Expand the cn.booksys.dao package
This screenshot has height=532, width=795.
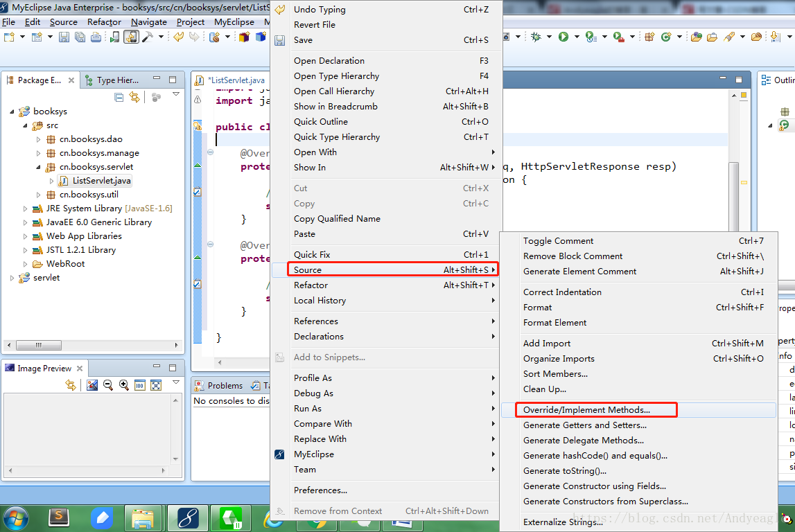click(x=39, y=139)
